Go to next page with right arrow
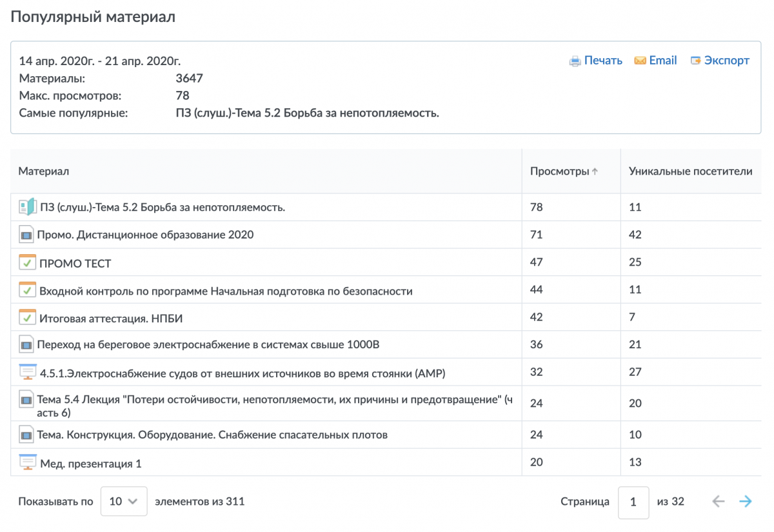Viewport: 774px width, 532px height. [x=746, y=502]
